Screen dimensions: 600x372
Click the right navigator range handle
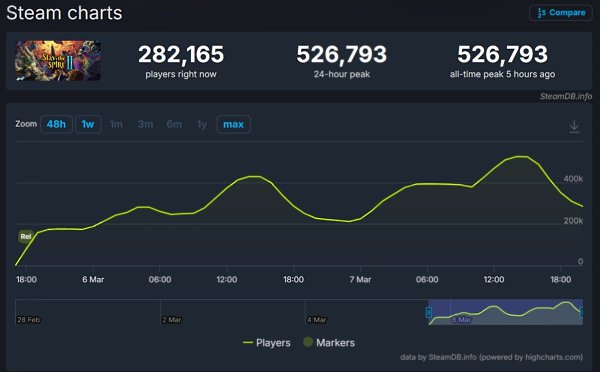click(582, 312)
